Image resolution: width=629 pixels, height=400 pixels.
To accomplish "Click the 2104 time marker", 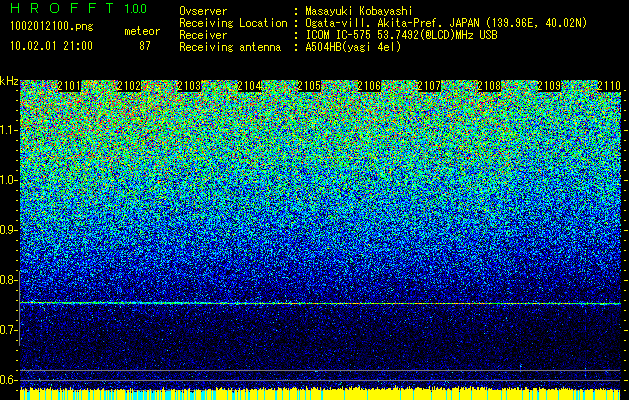I will (249, 86).
